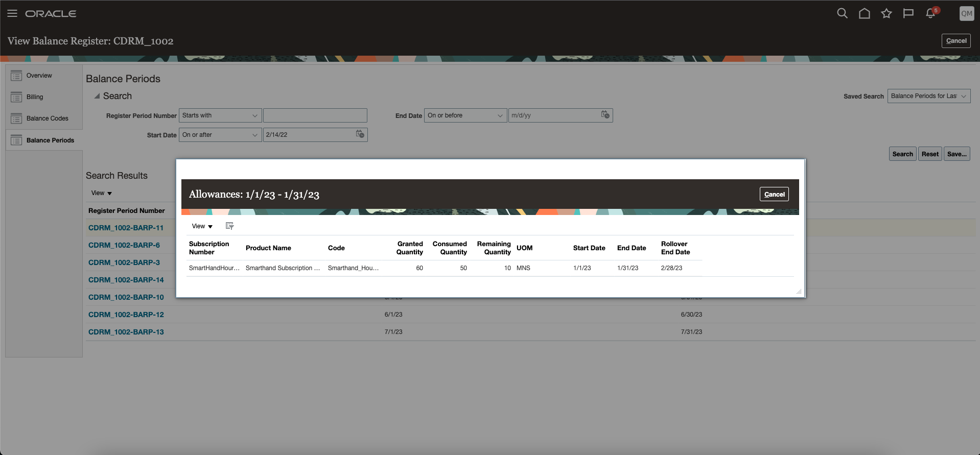Click the search magnifier icon
This screenshot has width=980, height=455.
click(842, 13)
